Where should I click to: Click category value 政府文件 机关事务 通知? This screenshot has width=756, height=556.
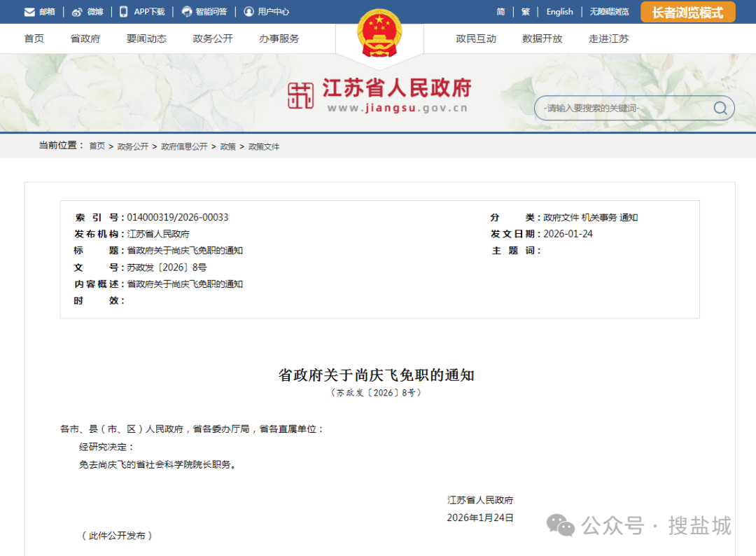pos(591,218)
